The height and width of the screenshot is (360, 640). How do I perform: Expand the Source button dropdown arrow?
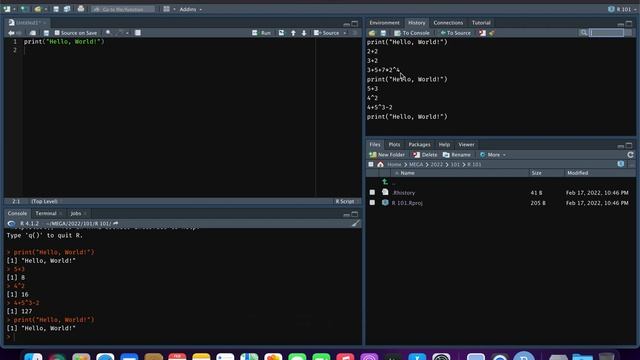click(345, 33)
